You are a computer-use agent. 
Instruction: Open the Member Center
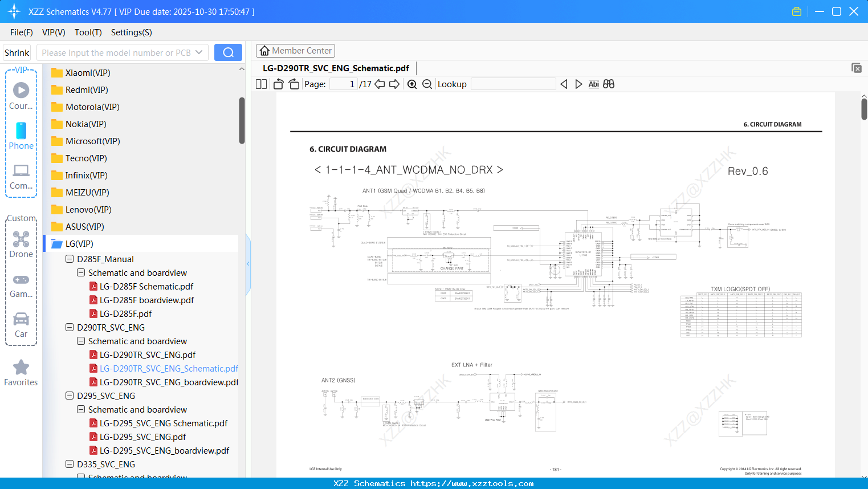(x=295, y=50)
